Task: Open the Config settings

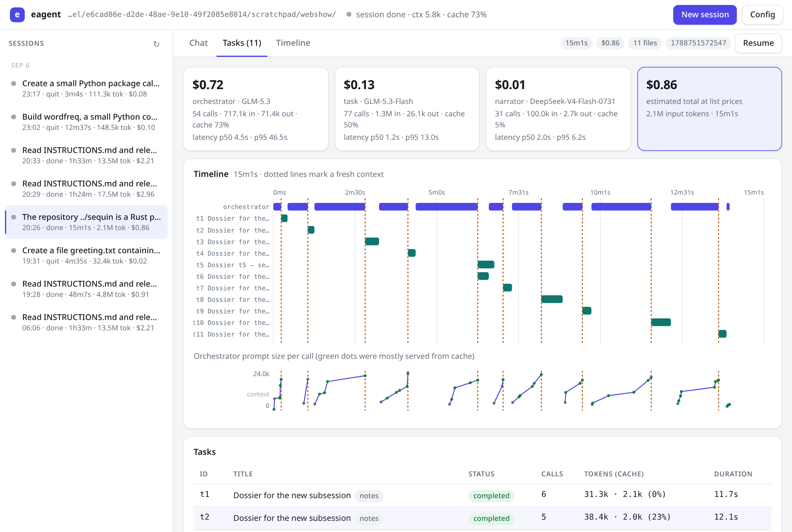Action: 762,14
